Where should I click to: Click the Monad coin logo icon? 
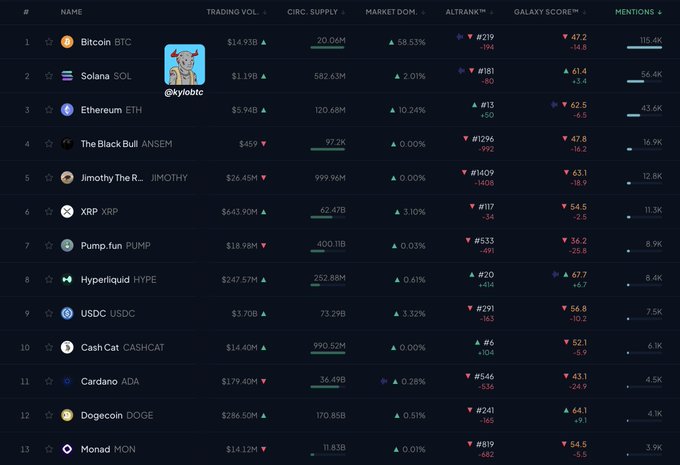(67, 449)
